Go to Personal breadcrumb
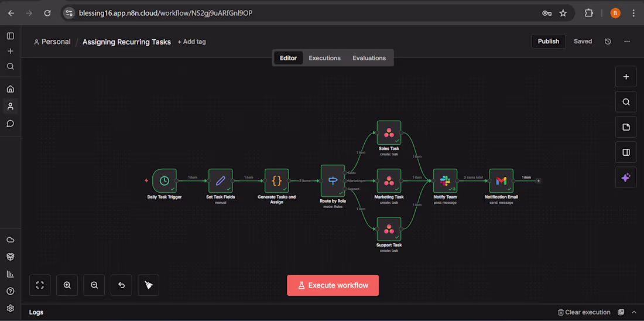Viewport: 644px width, 321px height. click(52, 42)
